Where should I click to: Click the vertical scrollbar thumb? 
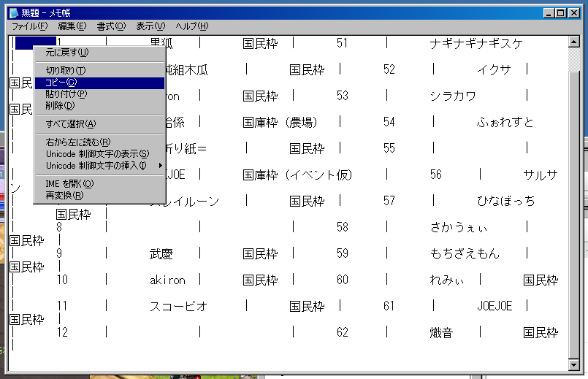[573, 214]
